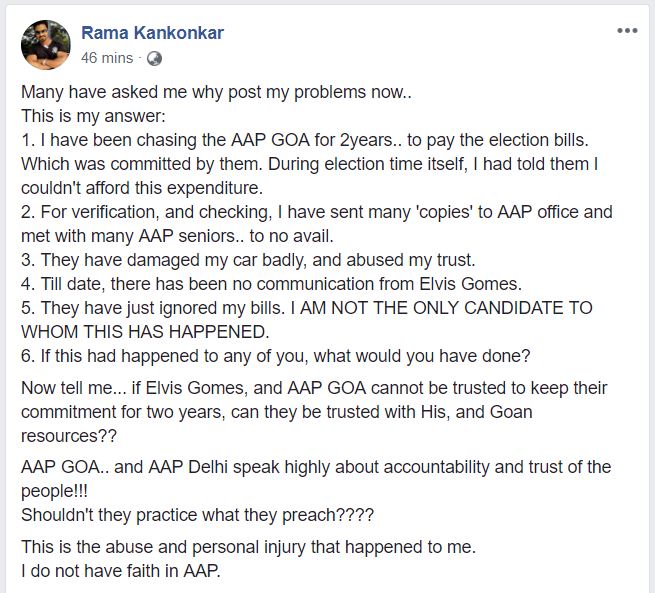Image resolution: width=655 pixels, height=593 pixels.
Task: Click point 5 'They have just ignored my bills'
Action: pyautogui.click(x=307, y=308)
